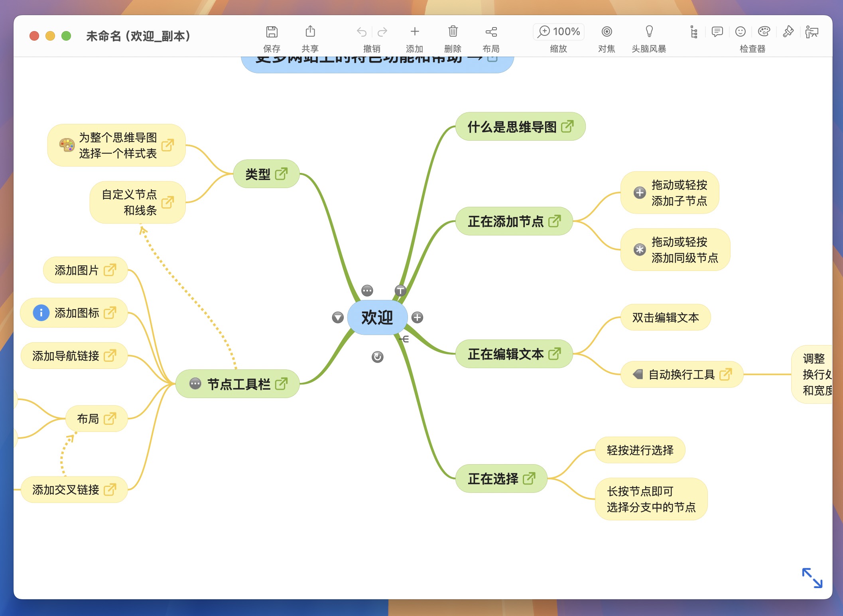Image resolution: width=843 pixels, height=616 pixels.
Task: Open link icon on 添加图片 node
Action: [x=110, y=270]
